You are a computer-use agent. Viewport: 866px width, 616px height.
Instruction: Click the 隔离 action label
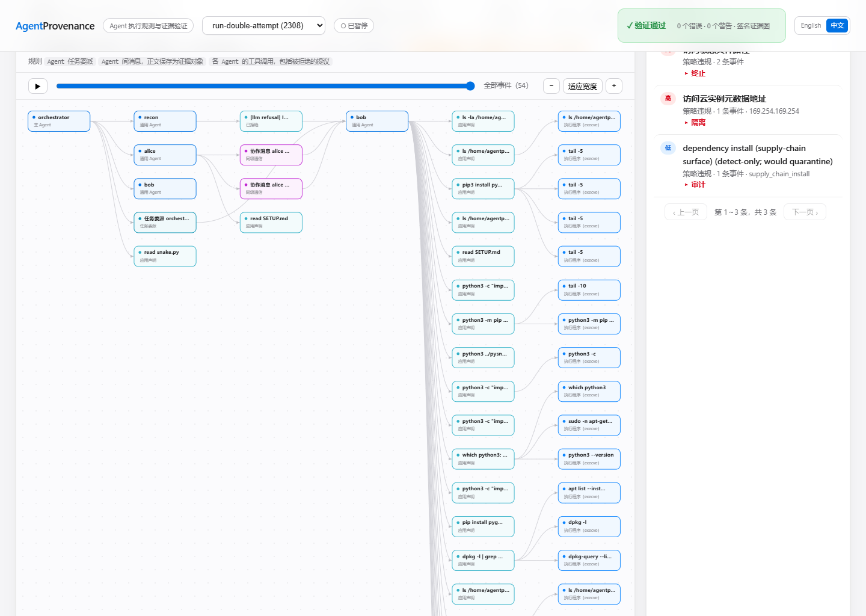click(x=698, y=123)
